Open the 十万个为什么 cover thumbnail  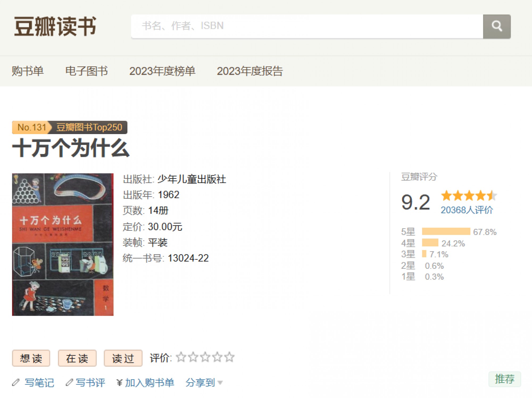63,244
